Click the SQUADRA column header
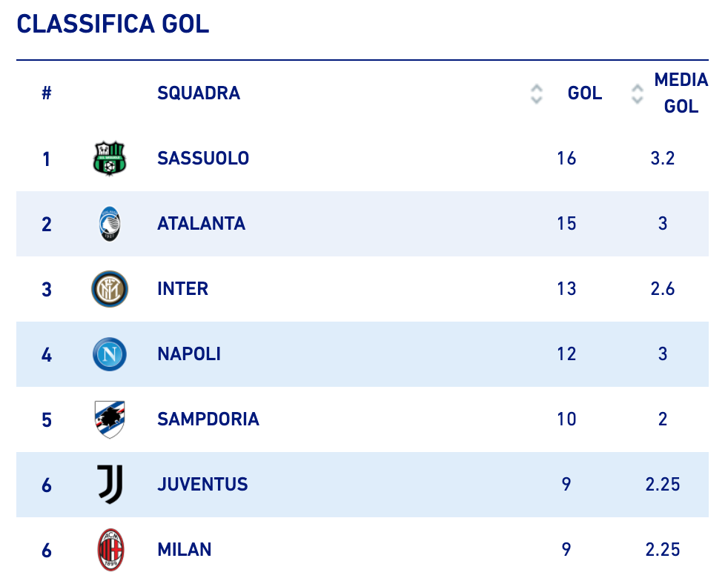 [x=199, y=93]
